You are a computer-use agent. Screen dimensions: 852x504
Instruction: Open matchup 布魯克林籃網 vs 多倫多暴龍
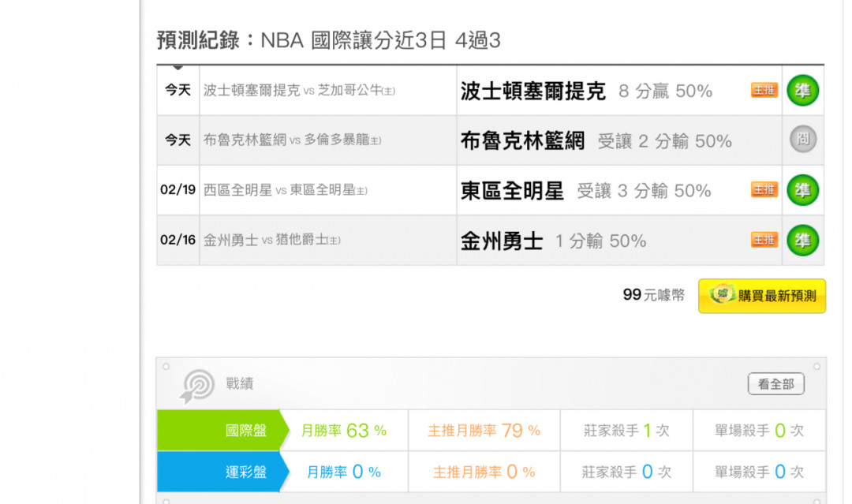click(x=292, y=140)
